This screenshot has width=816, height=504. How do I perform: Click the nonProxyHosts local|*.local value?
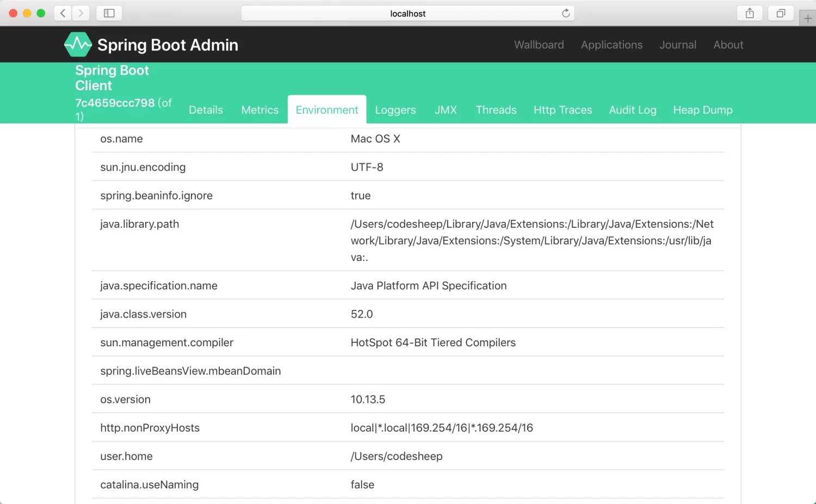tap(442, 428)
